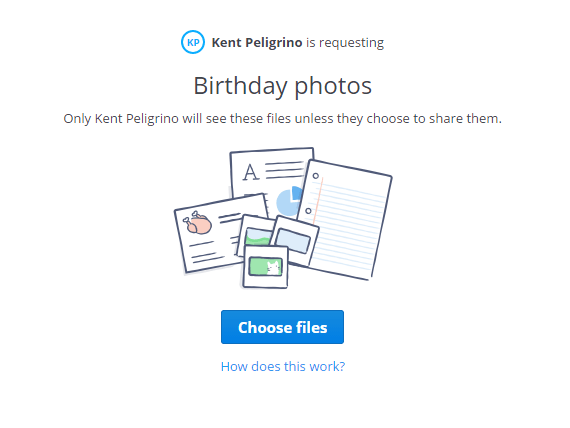Click the red margin line on notebook
The width and height of the screenshot is (570, 428).
coord(317,200)
